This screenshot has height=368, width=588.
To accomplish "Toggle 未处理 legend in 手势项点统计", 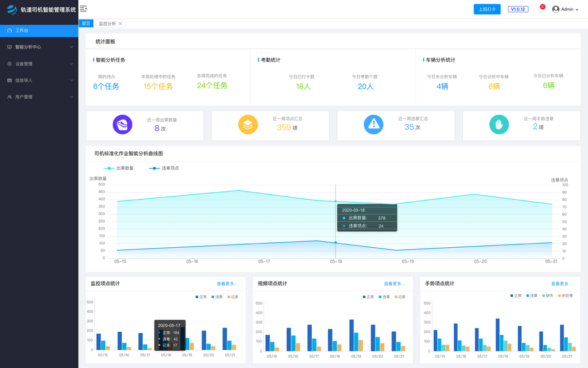I will (x=565, y=296).
